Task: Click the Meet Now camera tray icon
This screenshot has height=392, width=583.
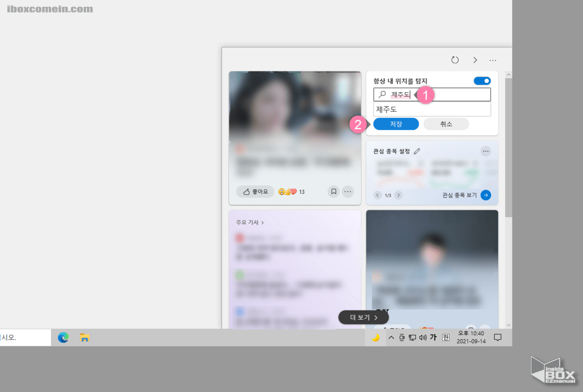Action: (x=402, y=338)
